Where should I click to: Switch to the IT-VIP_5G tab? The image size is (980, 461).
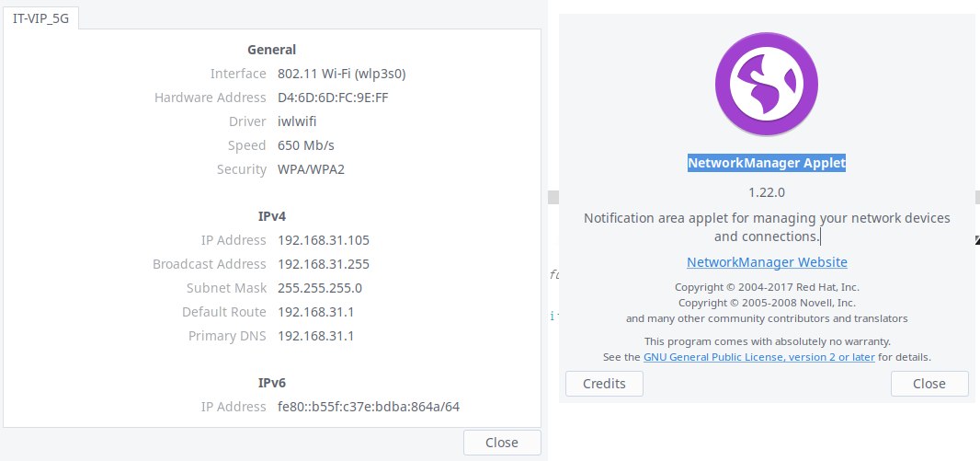41,18
